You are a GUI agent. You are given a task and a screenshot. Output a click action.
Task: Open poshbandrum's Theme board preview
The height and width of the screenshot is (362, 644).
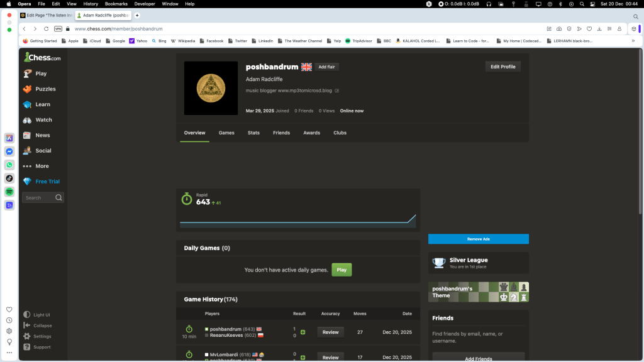click(x=478, y=292)
